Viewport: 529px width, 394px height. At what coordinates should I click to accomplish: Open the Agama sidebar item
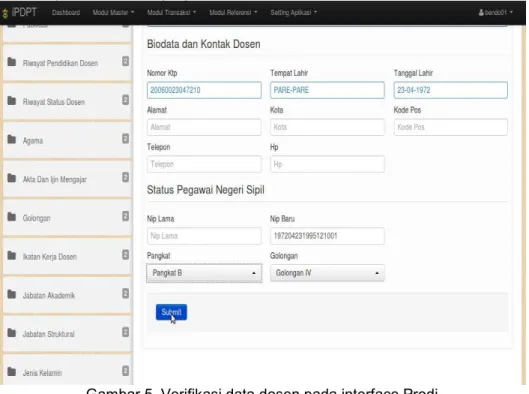(x=33, y=141)
